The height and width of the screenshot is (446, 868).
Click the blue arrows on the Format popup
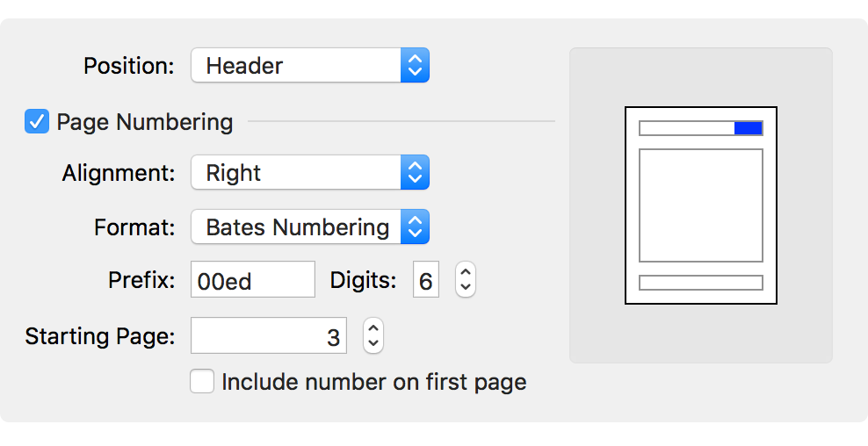point(415,227)
